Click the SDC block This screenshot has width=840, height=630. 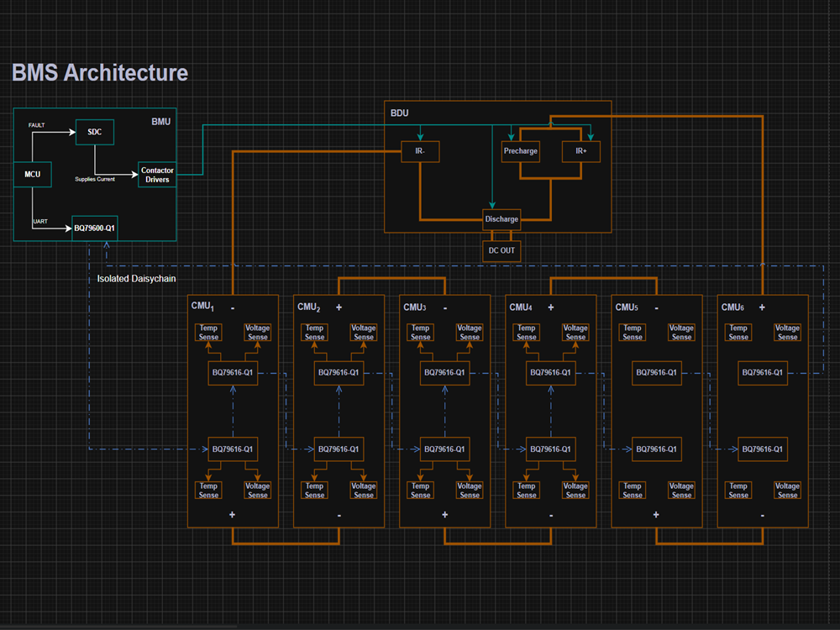95,132
